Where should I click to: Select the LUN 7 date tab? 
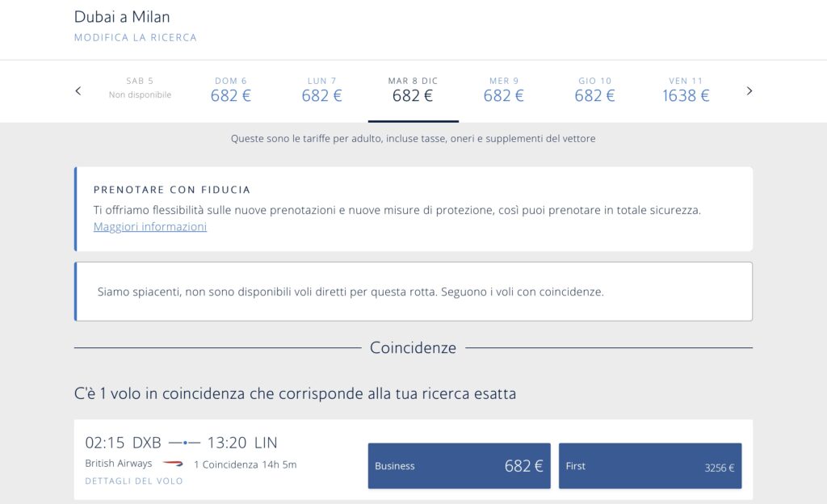(x=321, y=90)
